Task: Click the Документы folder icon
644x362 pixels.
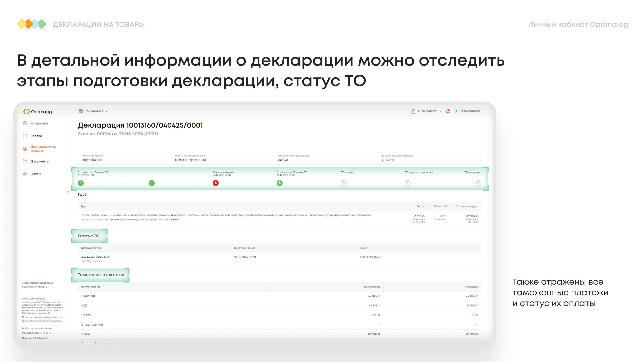Action: (25, 161)
